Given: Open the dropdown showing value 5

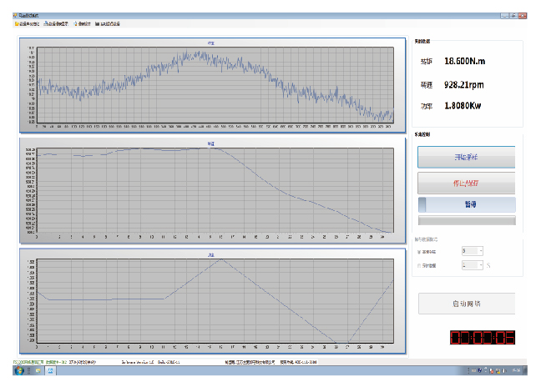Looking at the screenshot, I should coord(472,251).
